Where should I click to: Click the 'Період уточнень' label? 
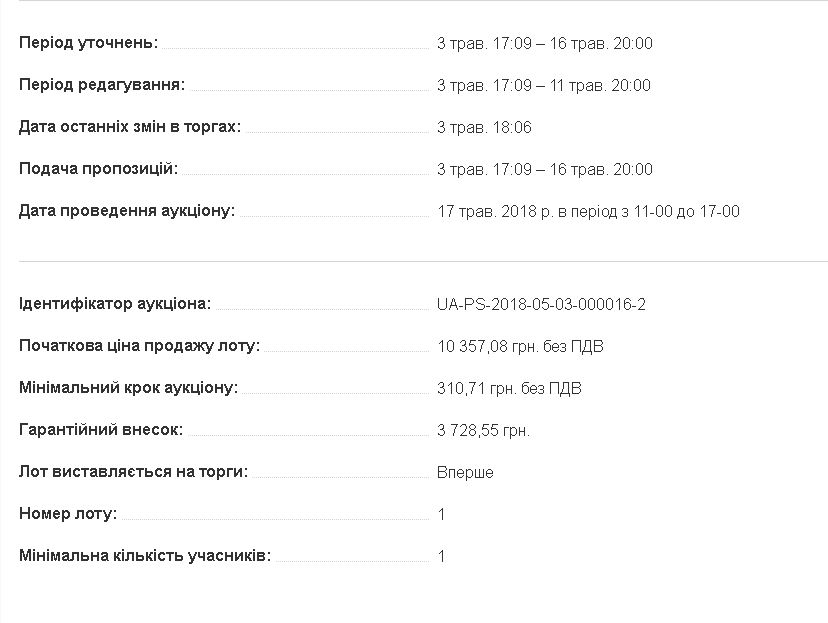coord(88,43)
